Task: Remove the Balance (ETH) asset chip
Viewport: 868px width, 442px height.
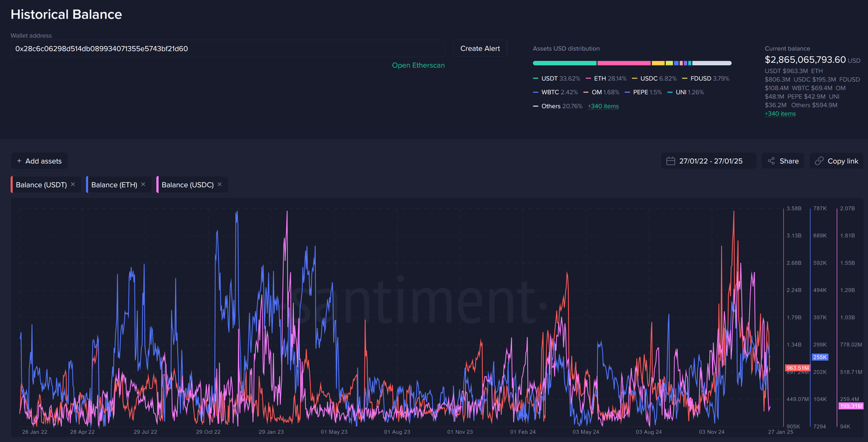Action: [x=143, y=185]
